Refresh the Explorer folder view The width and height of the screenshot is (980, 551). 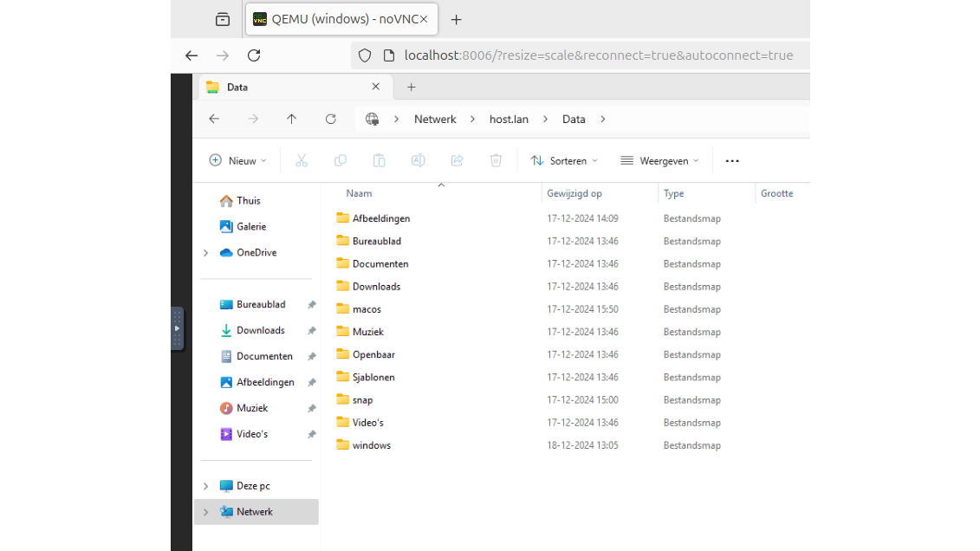(331, 119)
